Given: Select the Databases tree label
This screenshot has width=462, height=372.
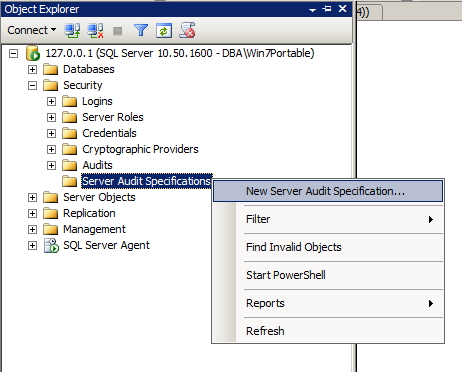Looking at the screenshot, I should (x=89, y=69).
